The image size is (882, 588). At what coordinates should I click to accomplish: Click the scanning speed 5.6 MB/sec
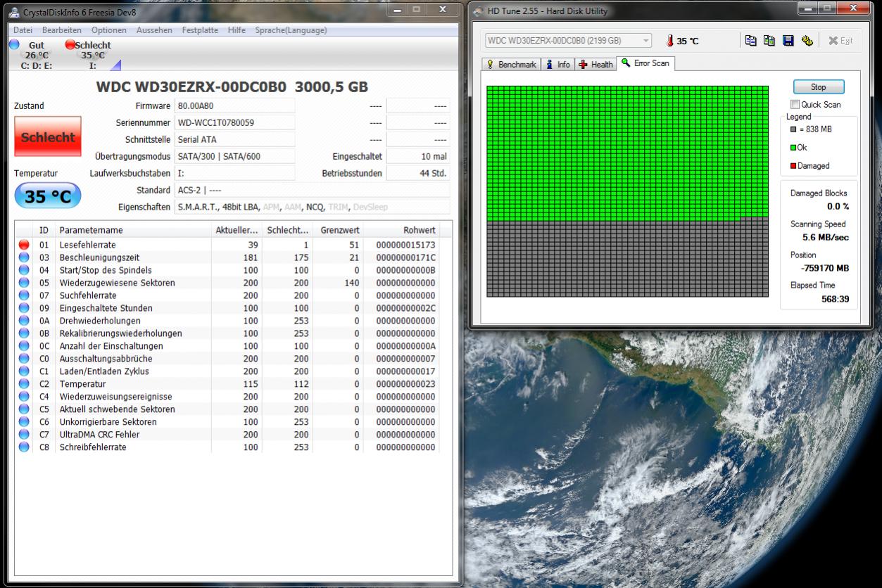pyautogui.click(x=825, y=238)
